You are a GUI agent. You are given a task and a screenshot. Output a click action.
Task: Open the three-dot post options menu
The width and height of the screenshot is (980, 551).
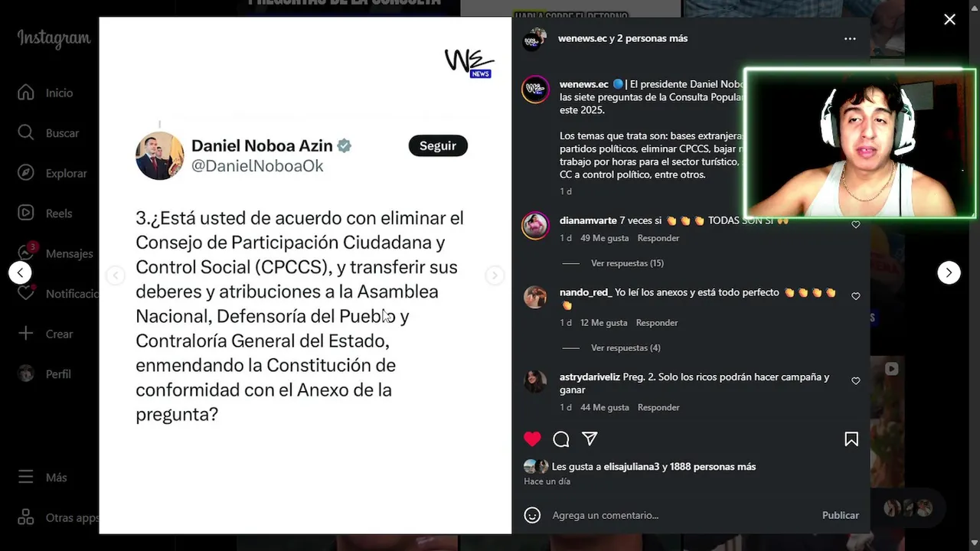[850, 38]
